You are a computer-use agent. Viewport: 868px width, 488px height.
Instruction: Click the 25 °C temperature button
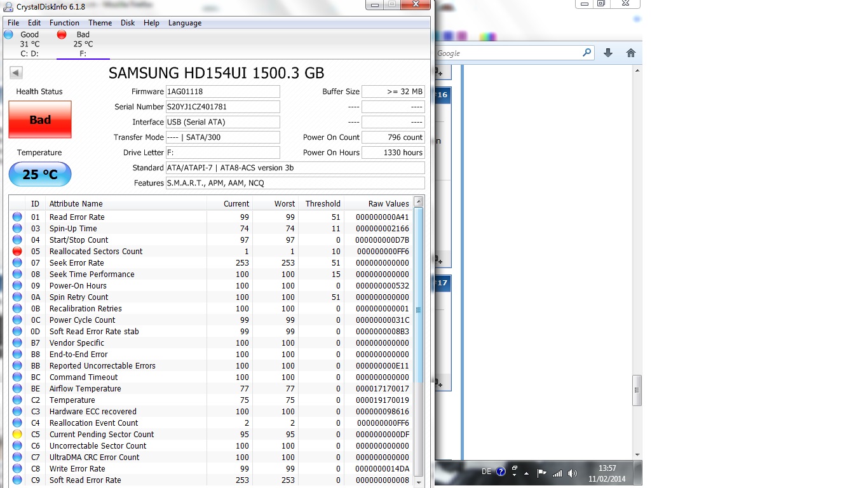tap(40, 174)
